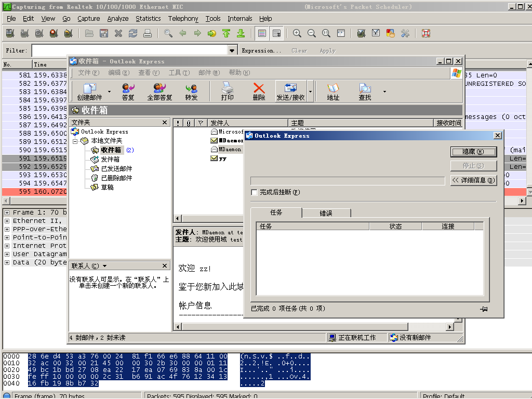Collapse the 本地文件夹 tree node
Image resolution: width=532 pixels, height=399 pixels.
point(75,141)
